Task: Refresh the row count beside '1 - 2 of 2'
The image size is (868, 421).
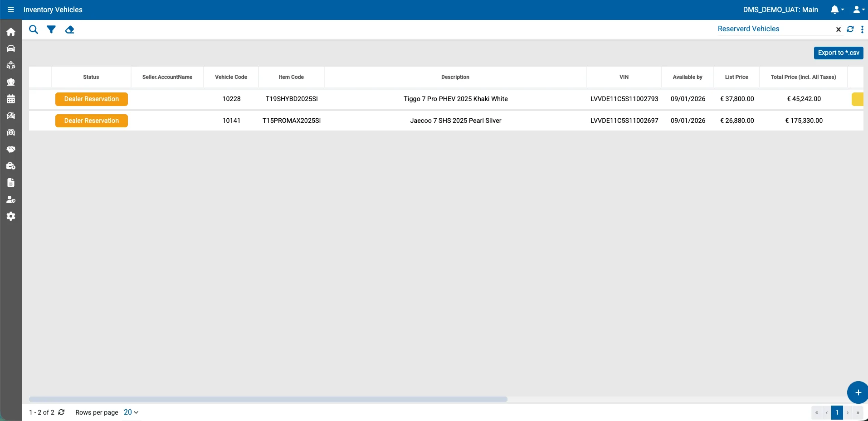Action: [x=62, y=412]
